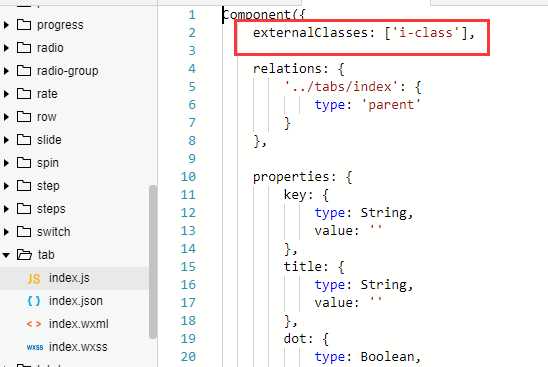Click the index.wxss file icon
The image size is (548, 367).
tap(35, 347)
